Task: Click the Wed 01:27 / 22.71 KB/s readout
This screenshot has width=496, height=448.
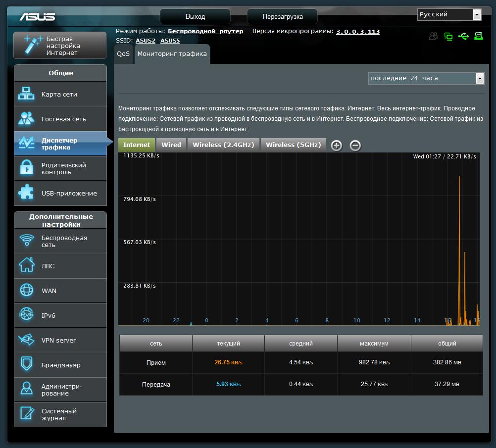Action: click(x=445, y=156)
